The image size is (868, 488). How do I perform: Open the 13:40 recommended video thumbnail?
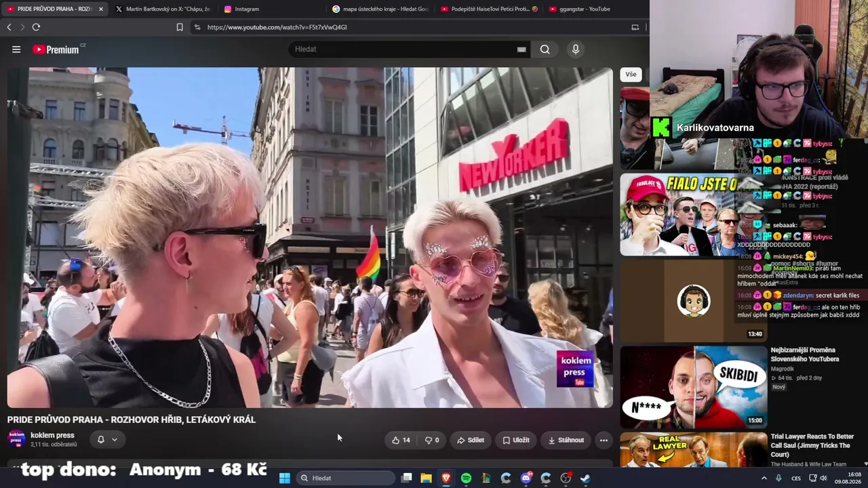pyautogui.click(x=693, y=300)
